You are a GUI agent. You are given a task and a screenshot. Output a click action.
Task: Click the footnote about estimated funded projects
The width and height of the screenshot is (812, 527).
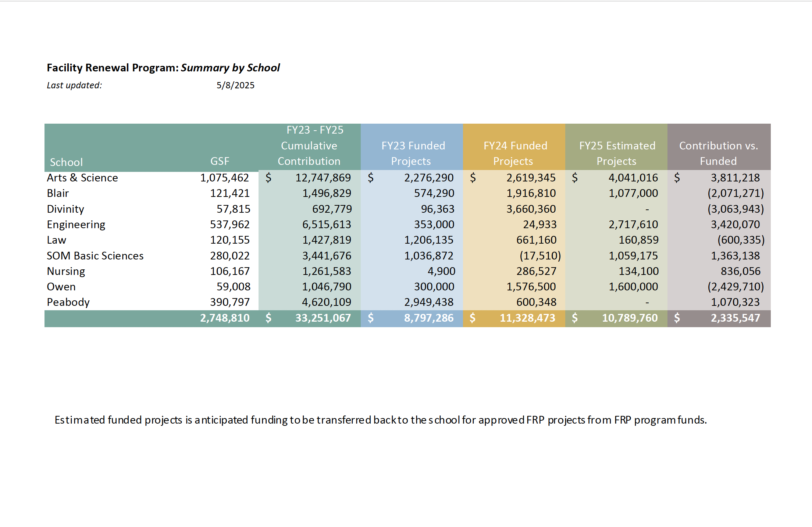[381, 420]
